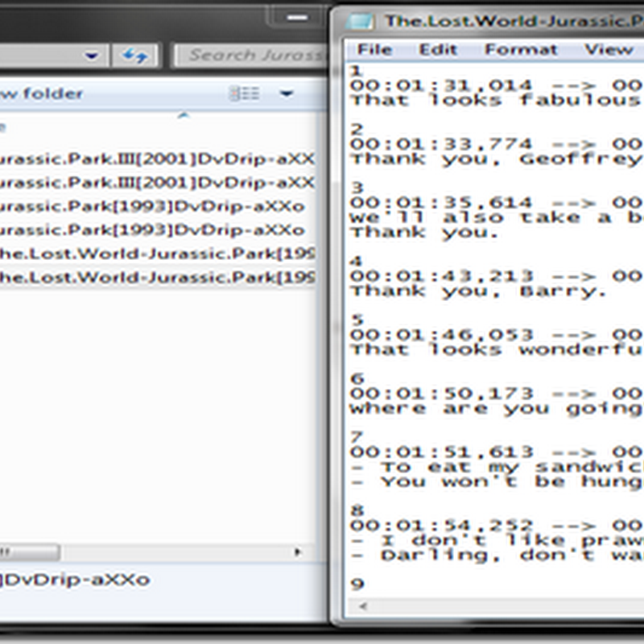Click the timestamp 00:01:33,774 in Notepad

(x=441, y=145)
